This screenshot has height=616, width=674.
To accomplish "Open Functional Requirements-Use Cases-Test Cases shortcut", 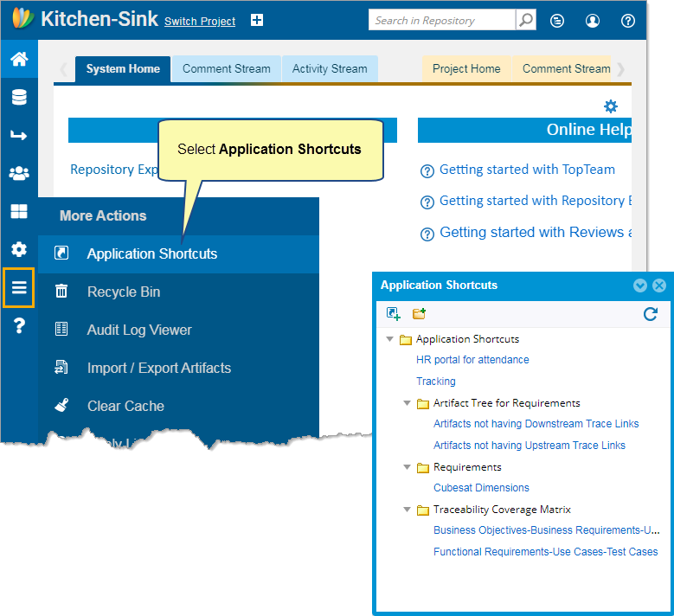I will [x=545, y=552].
